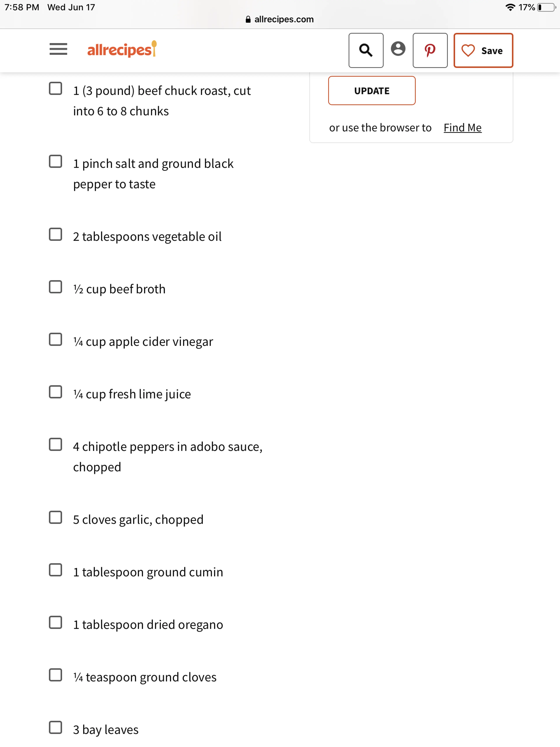
Task: Open the hamburger navigation menu
Action: [58, 49]
